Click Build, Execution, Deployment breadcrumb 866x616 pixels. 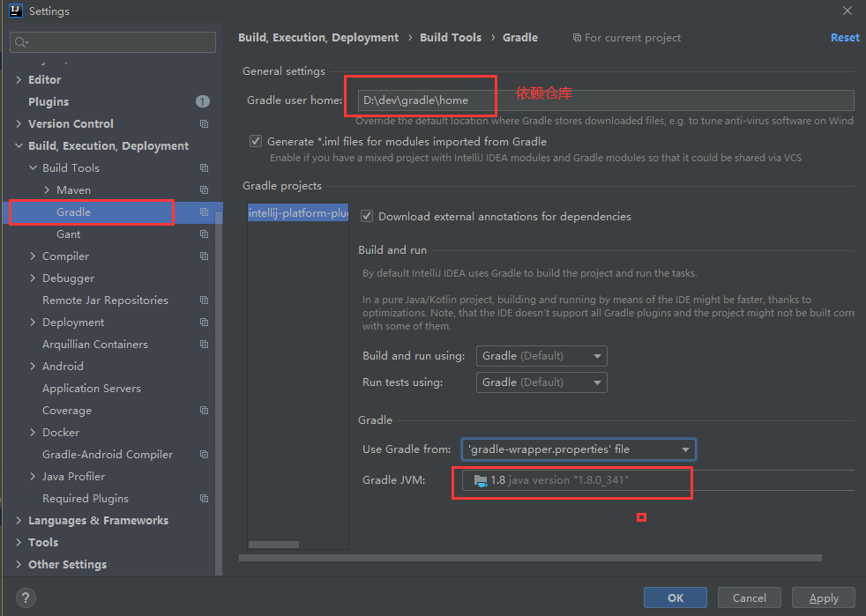coord(318,38)
